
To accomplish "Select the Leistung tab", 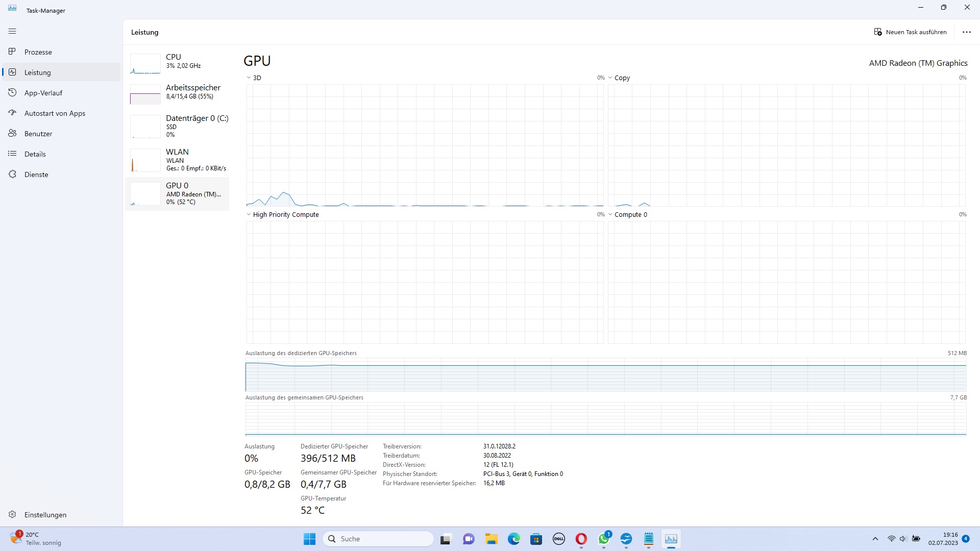I will [x=37, y=72].
